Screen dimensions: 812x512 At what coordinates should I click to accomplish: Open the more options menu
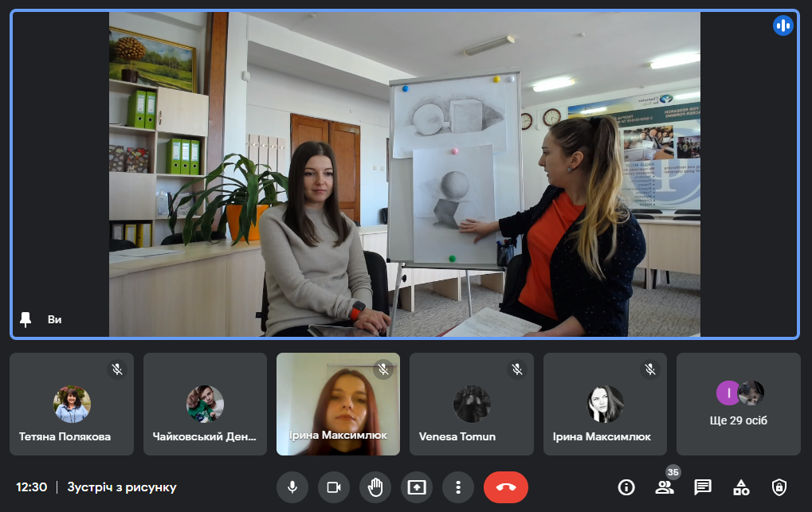(458, 487)
